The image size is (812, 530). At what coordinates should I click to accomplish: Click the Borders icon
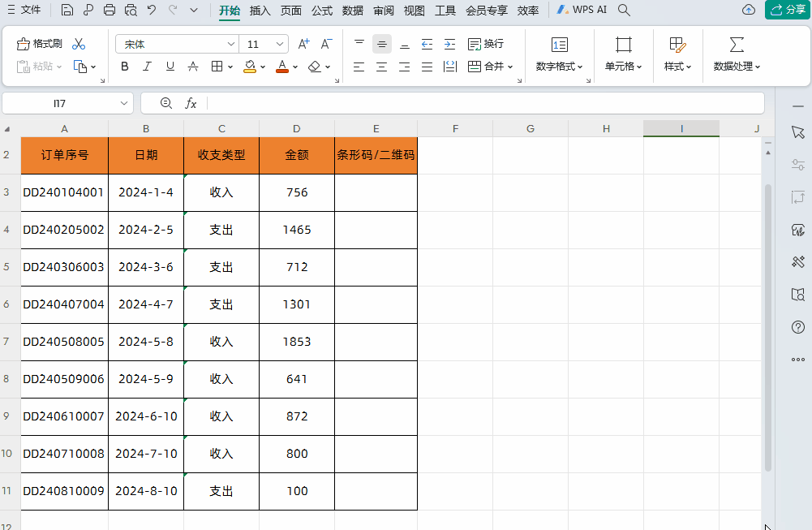(x=217, y=67)
